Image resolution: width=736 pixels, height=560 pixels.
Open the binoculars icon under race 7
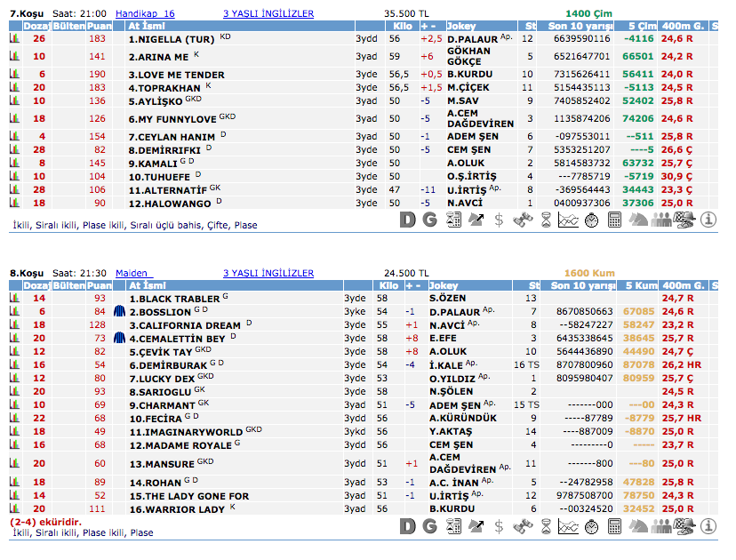pyautogui.click(x=522, y=219)
